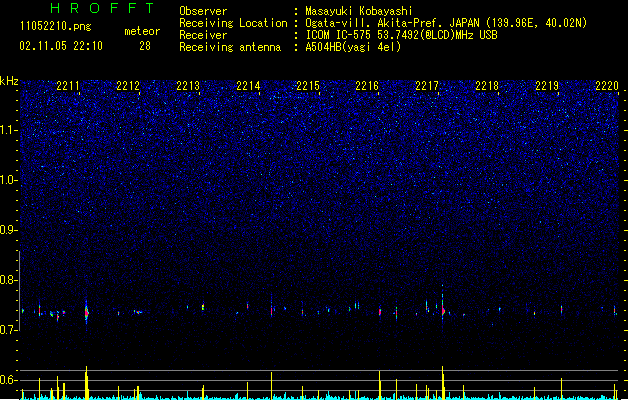
Task: Click the 2218 time marker
Action: (x=487, y=85)
